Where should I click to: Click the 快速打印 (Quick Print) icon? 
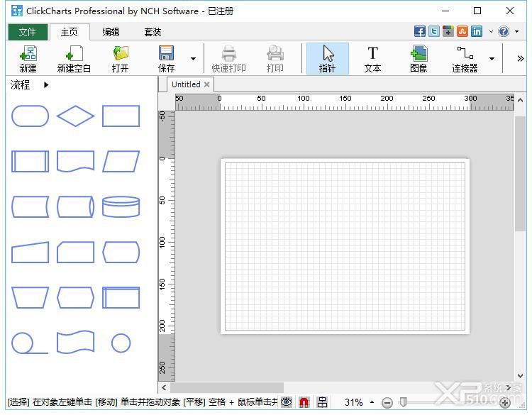coord(228,59)
